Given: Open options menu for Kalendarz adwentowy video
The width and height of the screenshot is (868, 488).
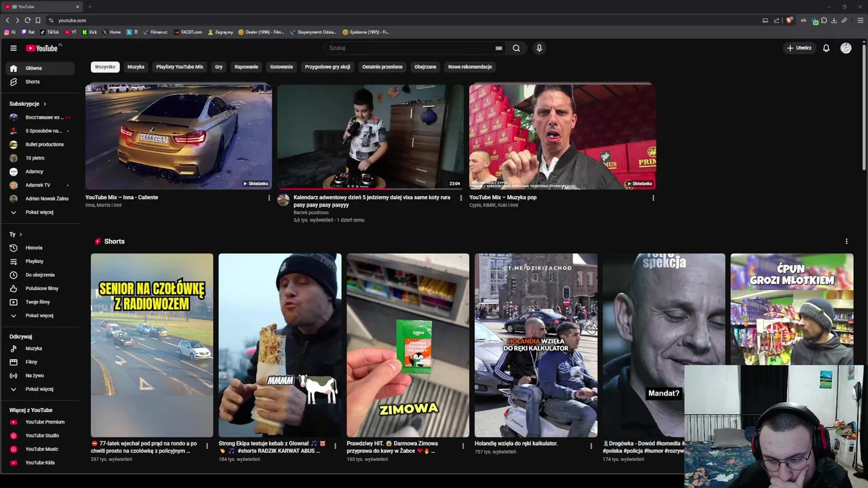Looking at the screenshot, I should pos(461,198).
